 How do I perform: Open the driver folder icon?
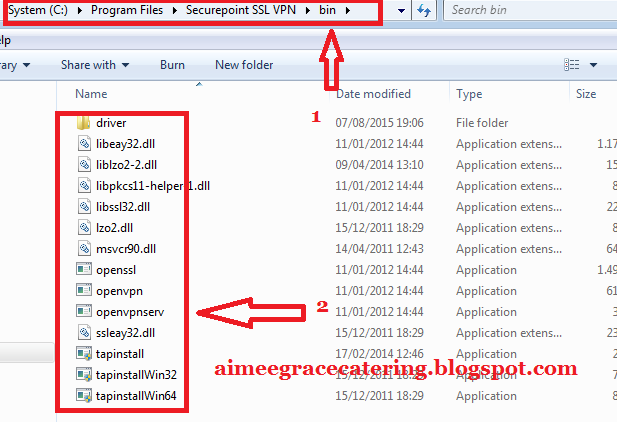tap(83, 123)
